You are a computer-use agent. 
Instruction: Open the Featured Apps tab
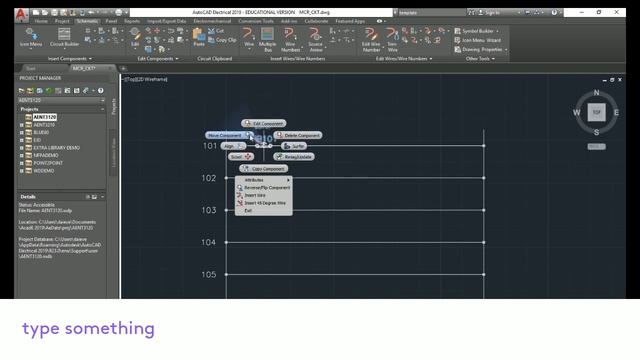350,21
